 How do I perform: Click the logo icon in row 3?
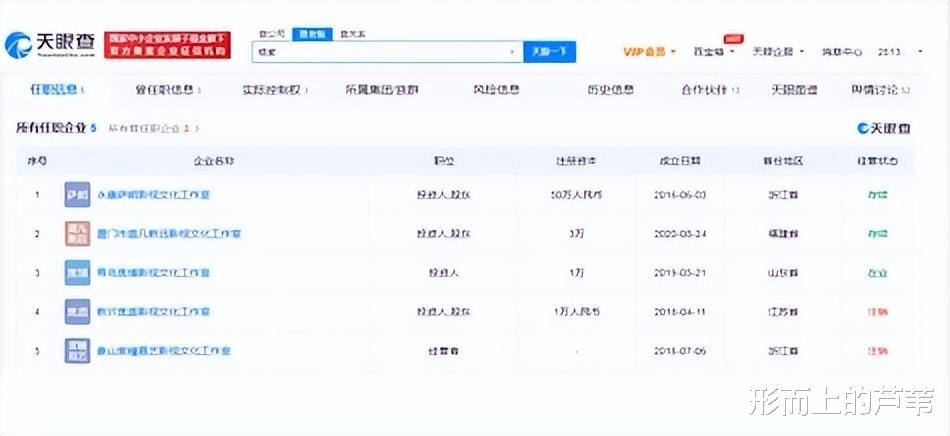click(x=77, y=273)
